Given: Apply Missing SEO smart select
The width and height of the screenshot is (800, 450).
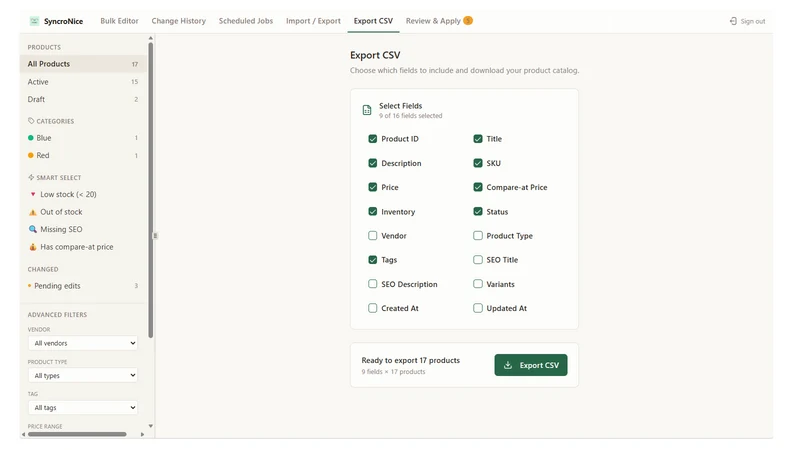Looking at the screenshot, I should (83, 229).
